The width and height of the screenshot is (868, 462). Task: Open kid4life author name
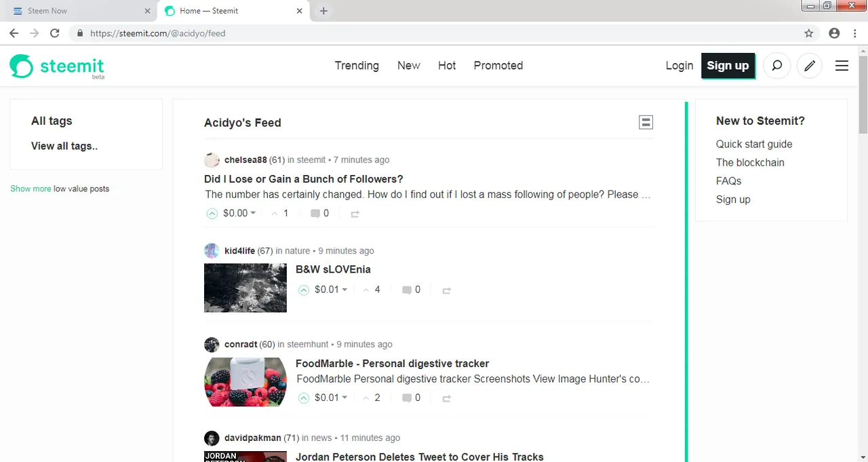pyautogui.click(x=239, y=251)
